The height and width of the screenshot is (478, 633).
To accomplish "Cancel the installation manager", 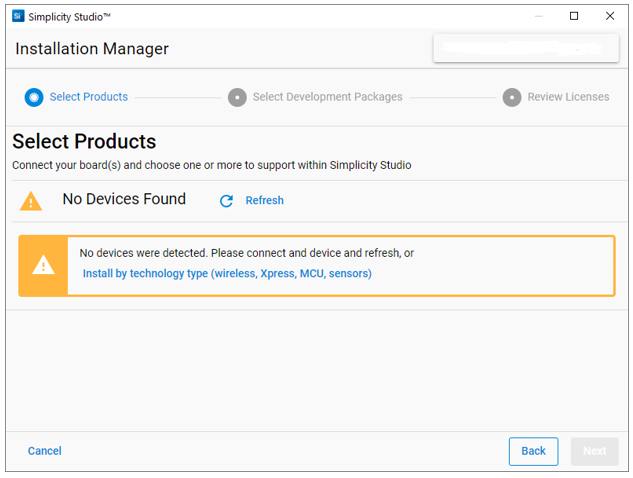I will point(45,451).
